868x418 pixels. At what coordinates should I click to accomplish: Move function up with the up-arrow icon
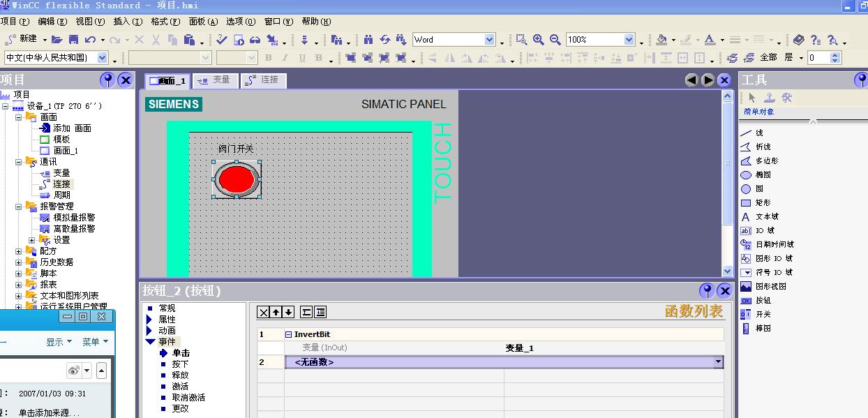276,312
